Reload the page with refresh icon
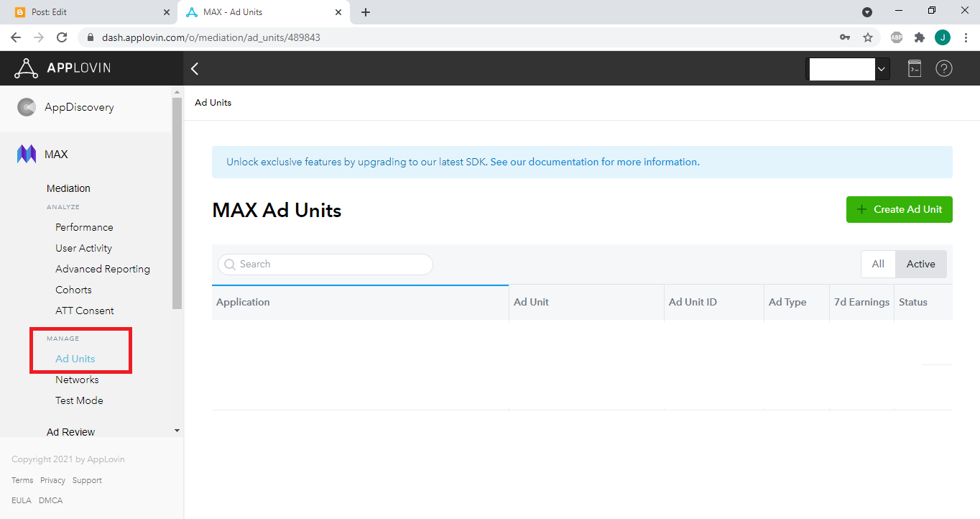This screenshot has width=980, height=519. point(62,37)
